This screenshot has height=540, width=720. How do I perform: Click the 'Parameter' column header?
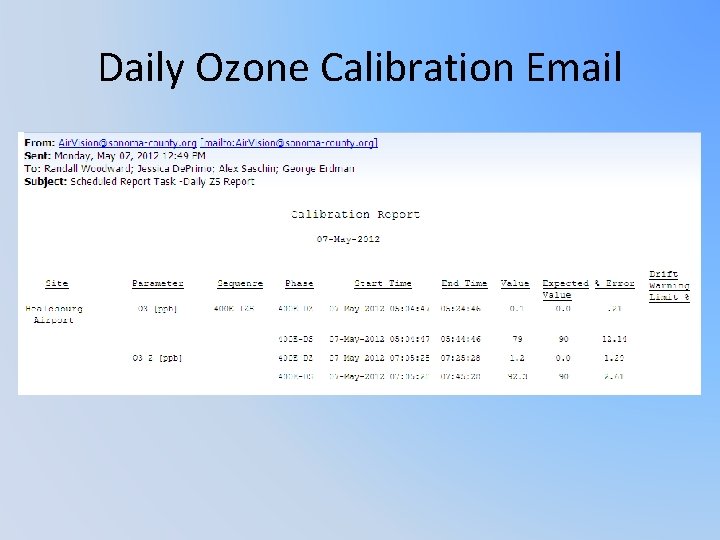coord(158,283)
